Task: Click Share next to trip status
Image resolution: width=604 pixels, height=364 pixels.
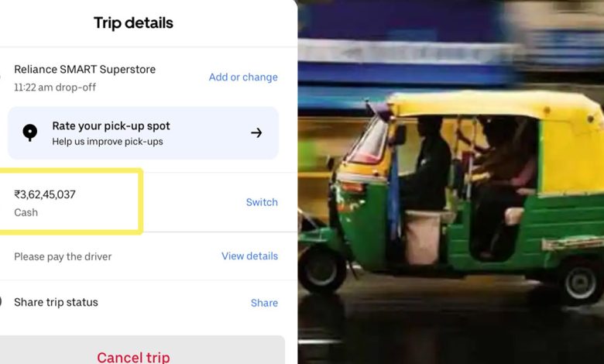Action: click(x=264, y=303)
